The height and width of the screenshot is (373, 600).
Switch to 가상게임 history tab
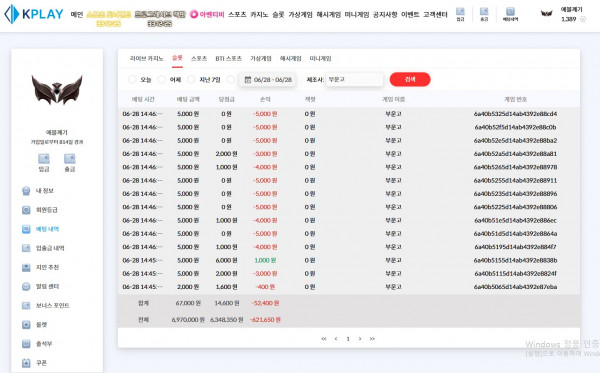261,59
